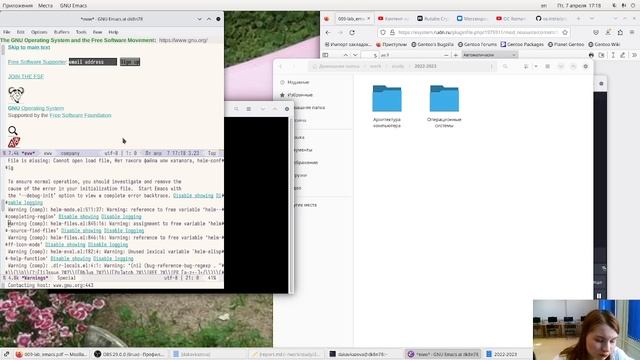This screenshot has width=640, height=360.
Task: Open the Planet Gentoo bookmark
Action: pos(566,44)
